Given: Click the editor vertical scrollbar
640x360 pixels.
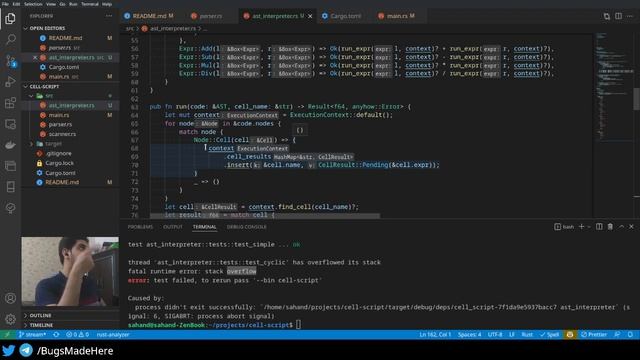Looking at the screenshot, I should [636, 98].
